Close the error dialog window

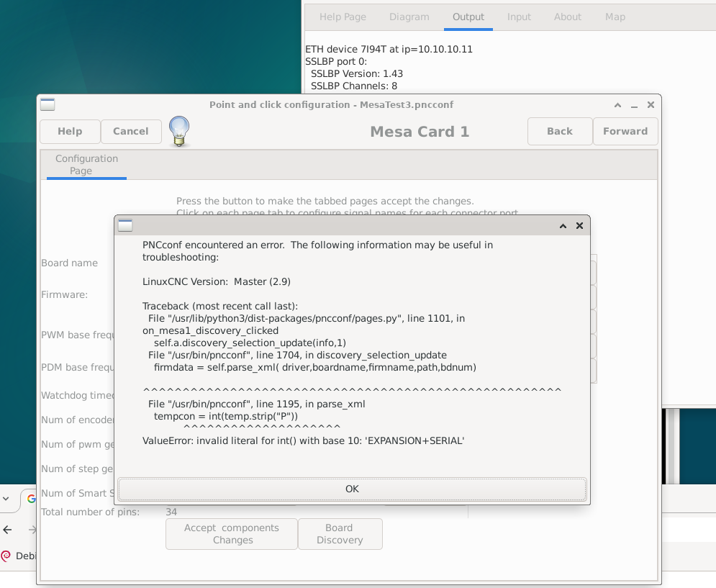click(579, 226)
